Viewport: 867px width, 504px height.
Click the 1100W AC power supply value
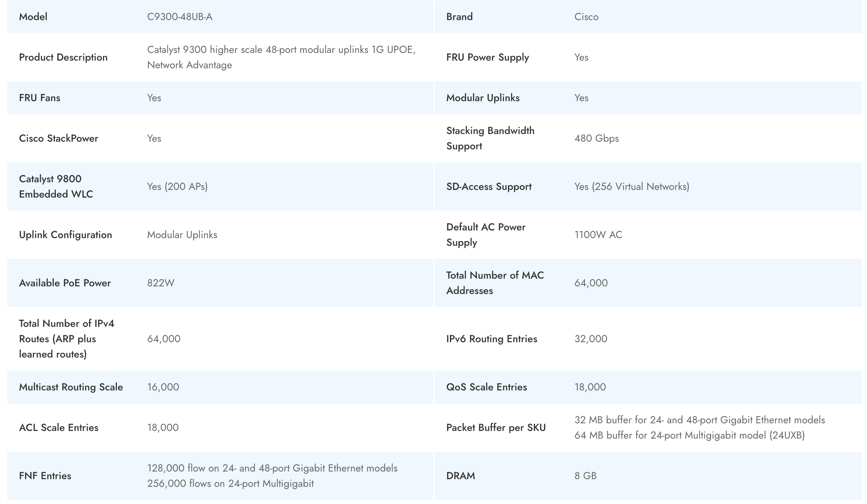[x=598, y=235]
